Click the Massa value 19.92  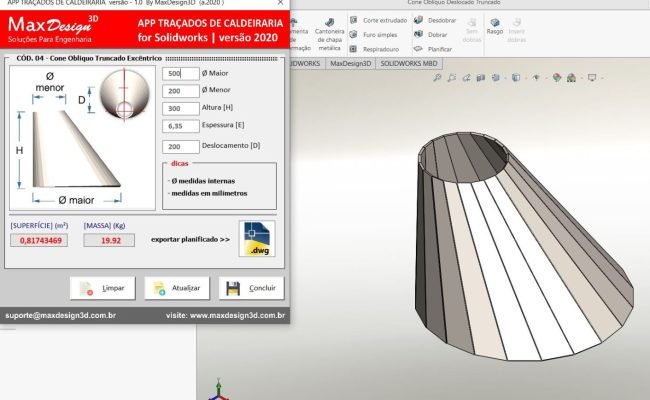click(x=109, y=240)
